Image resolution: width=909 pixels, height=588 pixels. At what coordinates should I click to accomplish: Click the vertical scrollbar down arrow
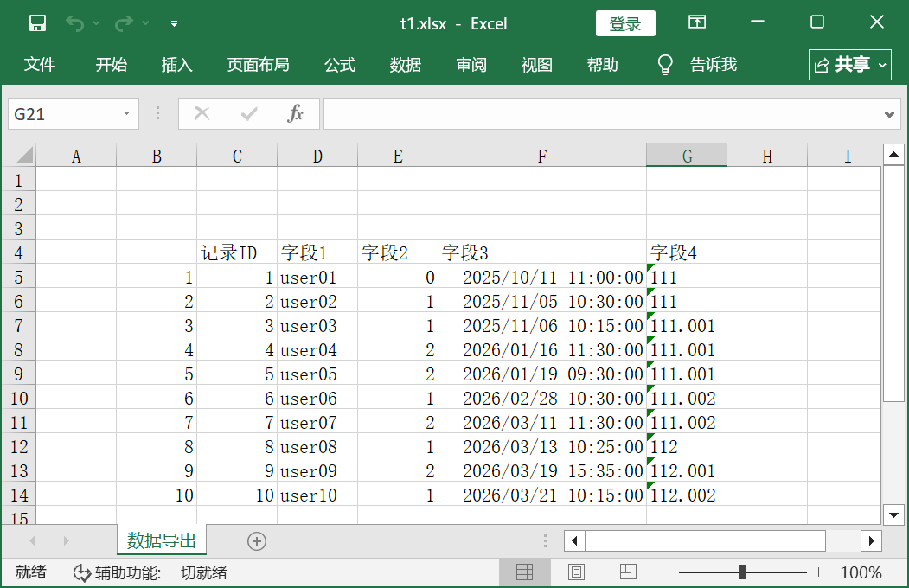point(894,514)
